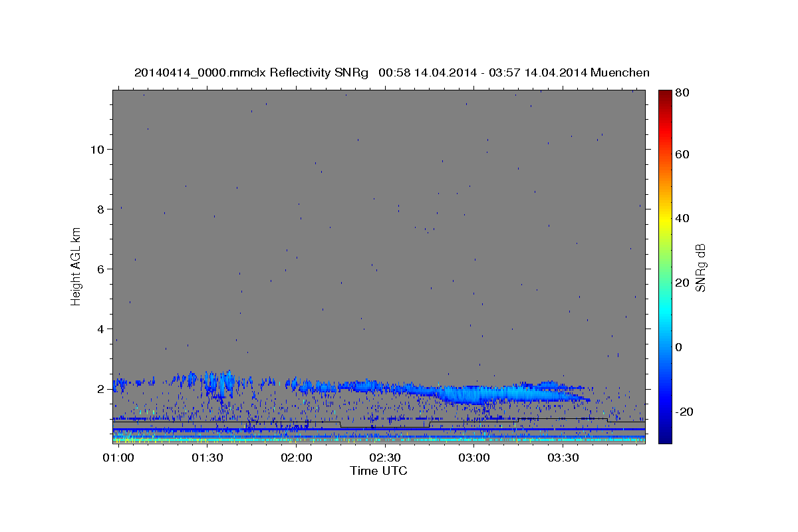798x532 pixels.
Task: Click the 01:00 time tick label
Action: 118,458
